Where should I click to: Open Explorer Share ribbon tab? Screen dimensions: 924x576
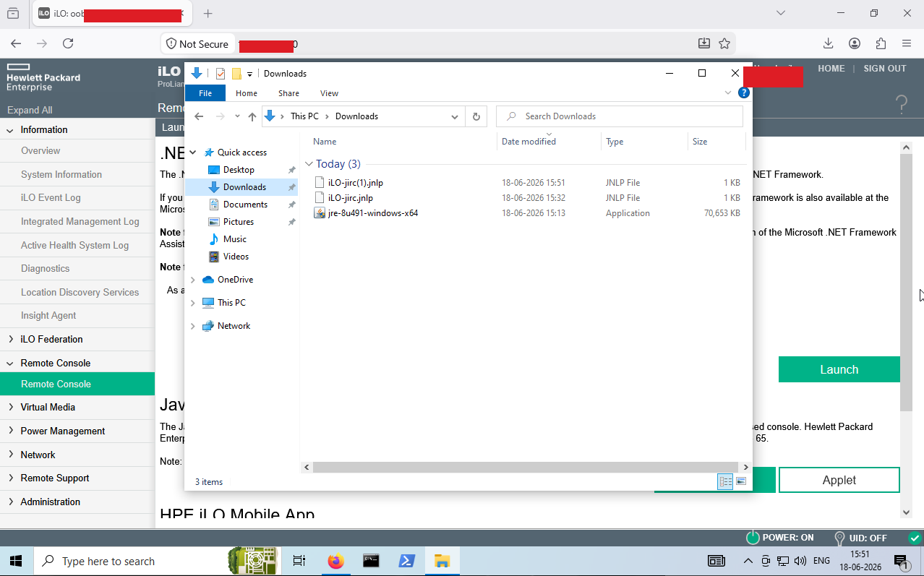pyautogui.click(x=288, y=93)
